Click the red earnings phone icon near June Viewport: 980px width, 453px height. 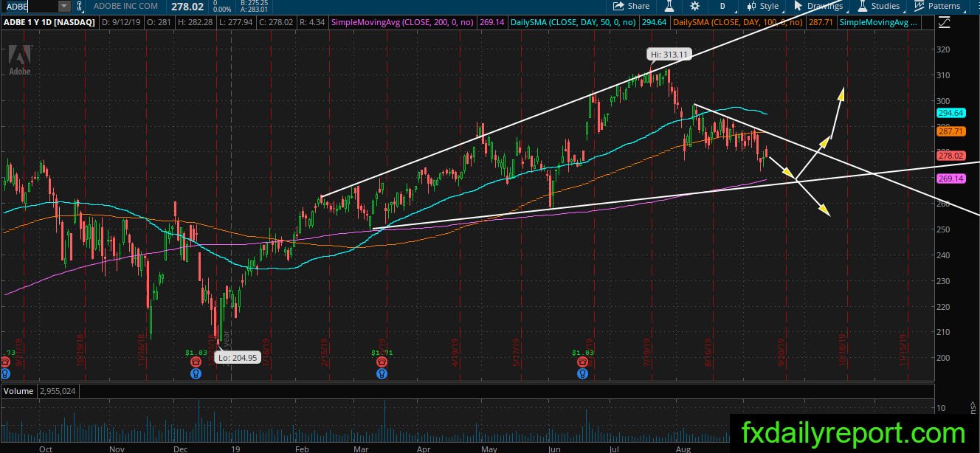pyautogui.click(x=582, y=363)
